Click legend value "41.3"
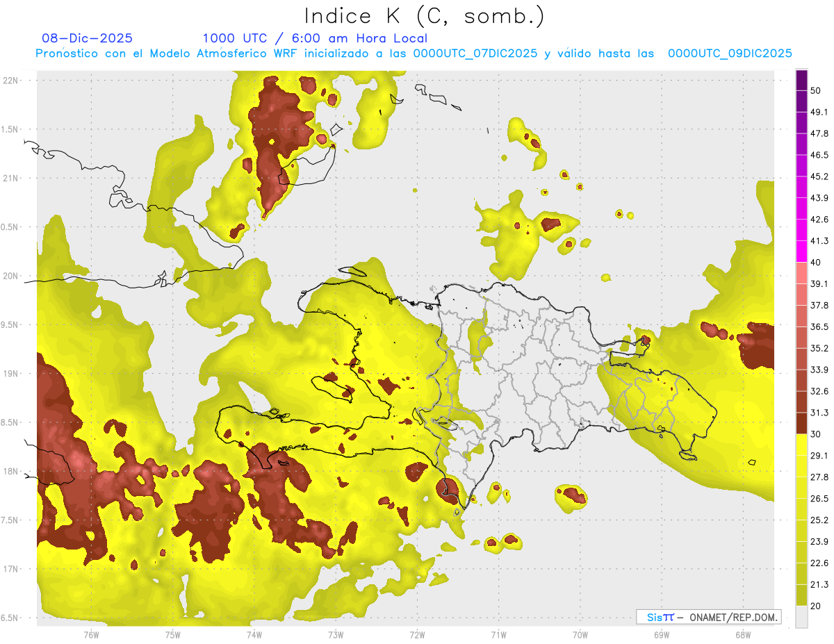 (x=819, y=241)
